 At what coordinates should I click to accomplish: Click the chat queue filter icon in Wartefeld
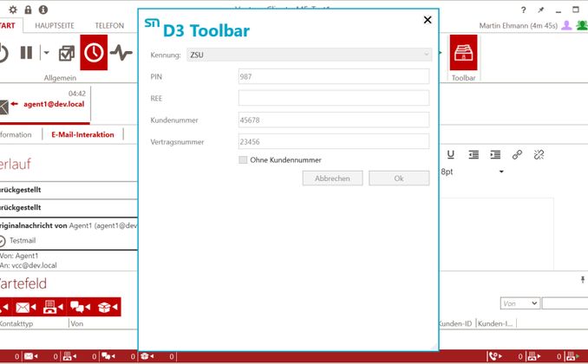81,307
